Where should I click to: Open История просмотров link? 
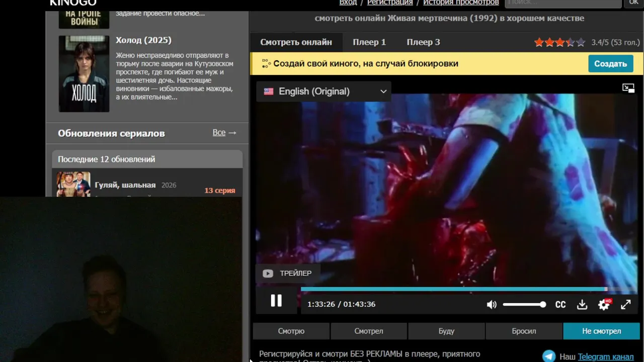(x=461, y=3)
